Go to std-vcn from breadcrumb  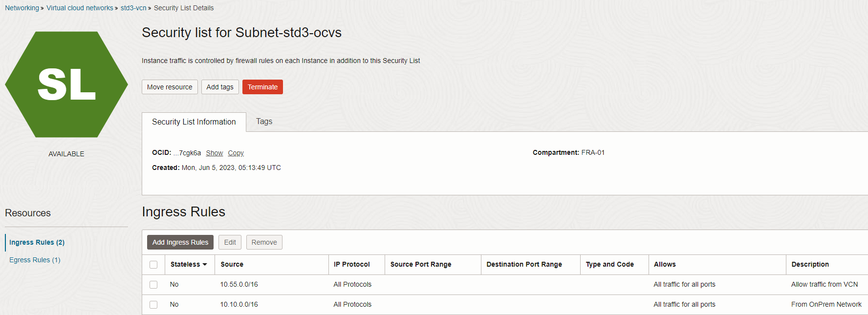tap(133, 7)
